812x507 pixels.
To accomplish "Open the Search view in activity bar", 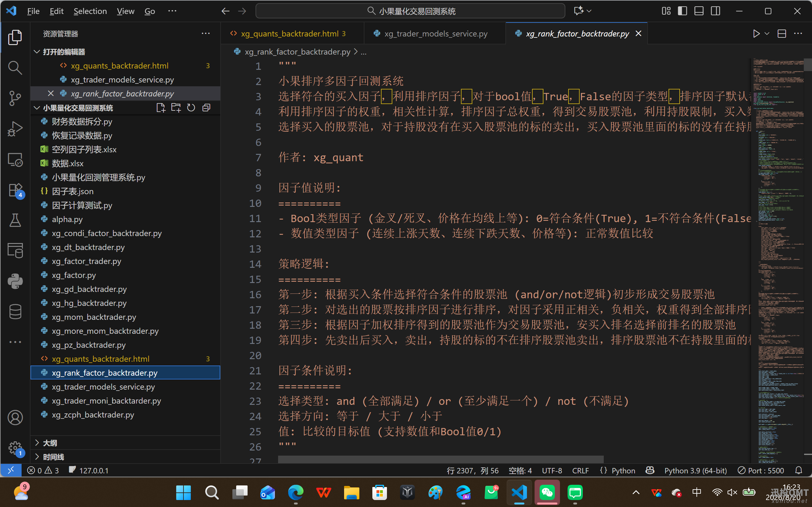I will [x=15, y=67].
